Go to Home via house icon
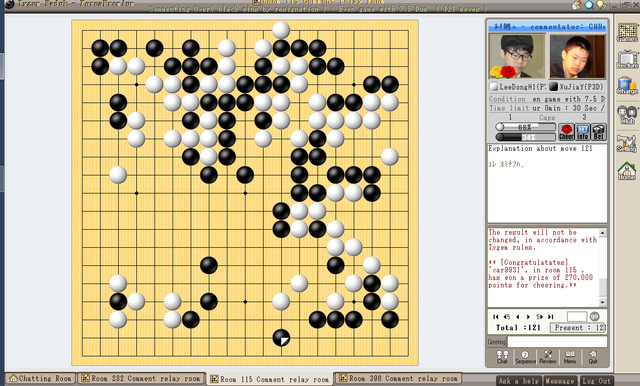Viewport: 640px width, 386px height. (x=627, y=171)
